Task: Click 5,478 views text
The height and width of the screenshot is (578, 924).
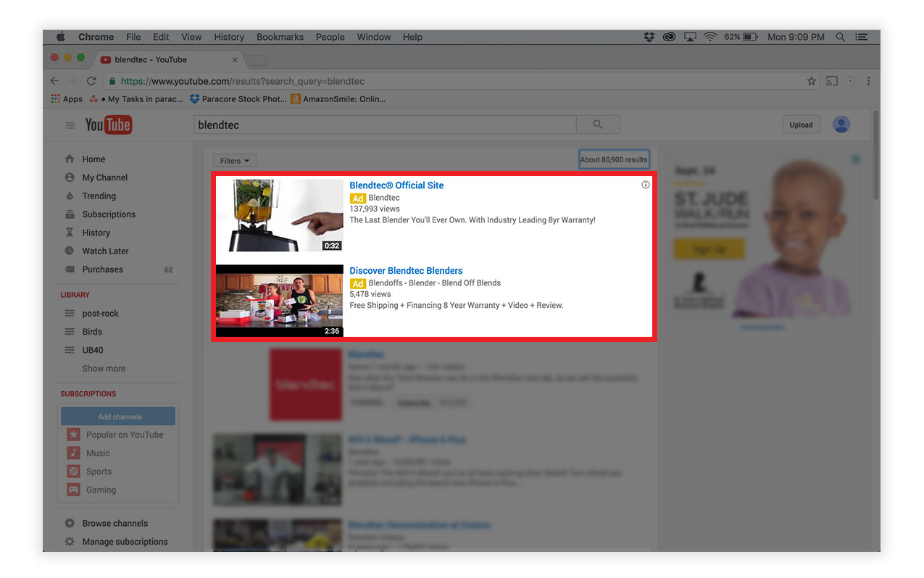Action: 370,294
